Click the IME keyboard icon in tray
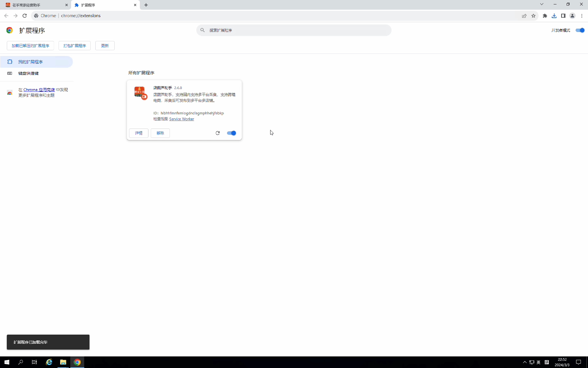This screenshot has width=588, height=368. (547, 362)
